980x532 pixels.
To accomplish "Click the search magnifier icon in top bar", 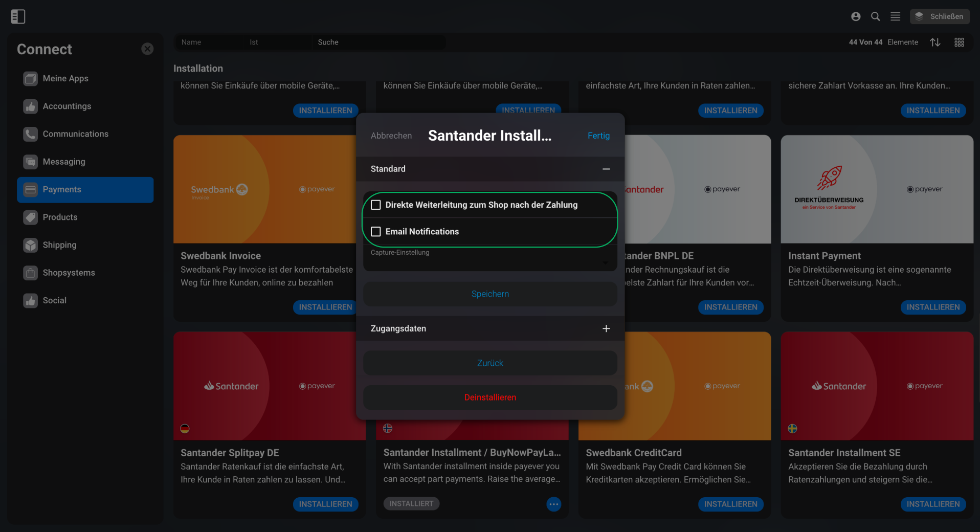I will (876, 16).
